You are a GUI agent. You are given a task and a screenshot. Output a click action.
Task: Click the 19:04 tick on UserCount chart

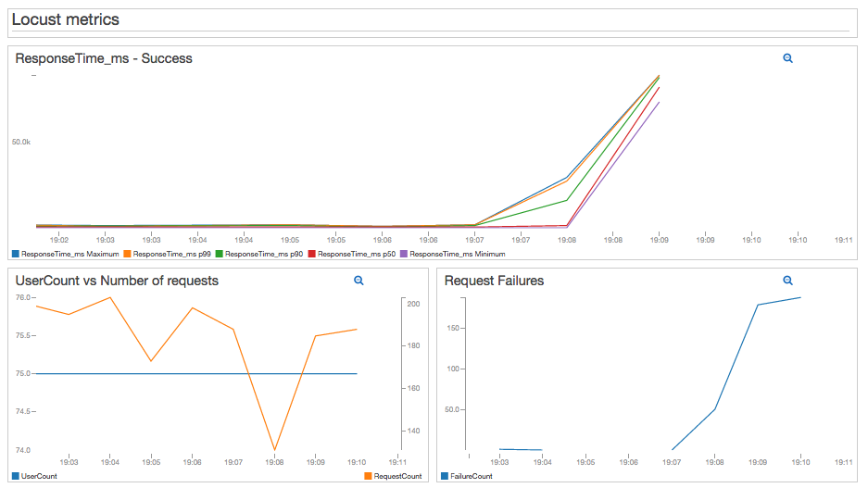[110, 462]
